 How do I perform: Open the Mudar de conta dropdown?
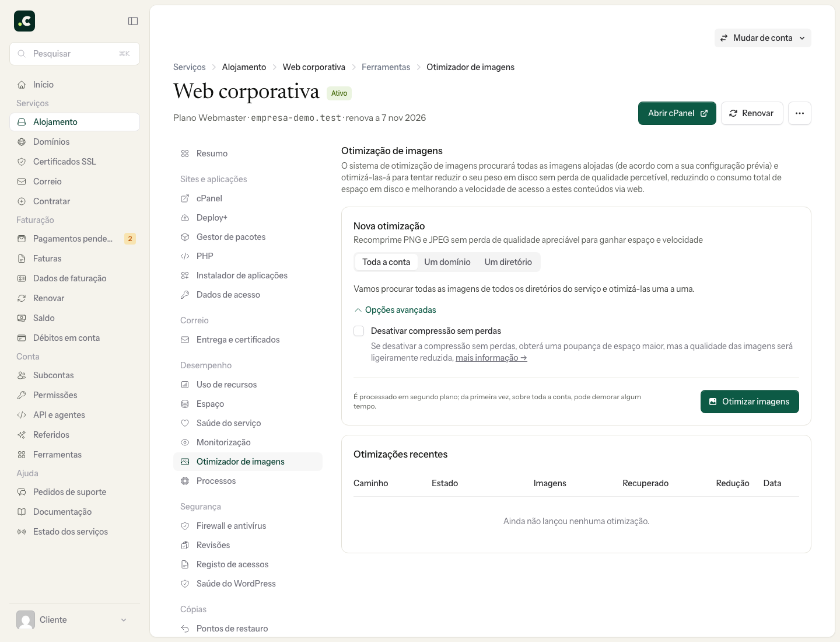point(763,38)
